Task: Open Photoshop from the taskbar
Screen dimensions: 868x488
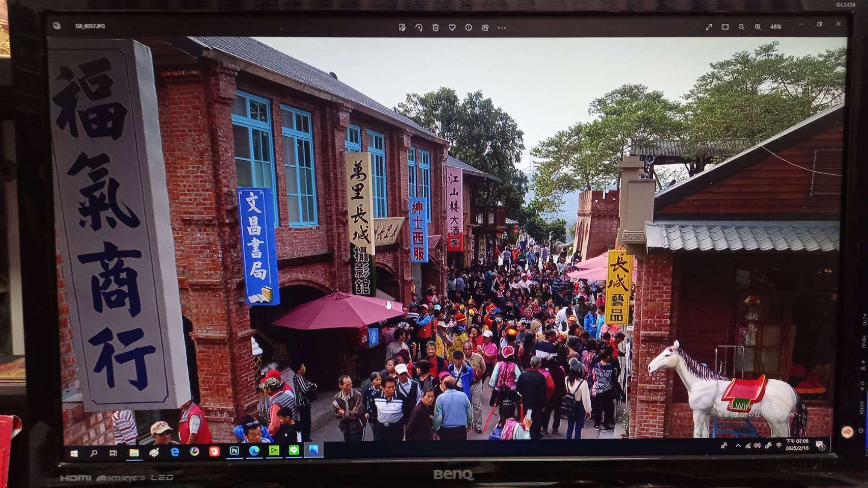Action: coord(234,450)
